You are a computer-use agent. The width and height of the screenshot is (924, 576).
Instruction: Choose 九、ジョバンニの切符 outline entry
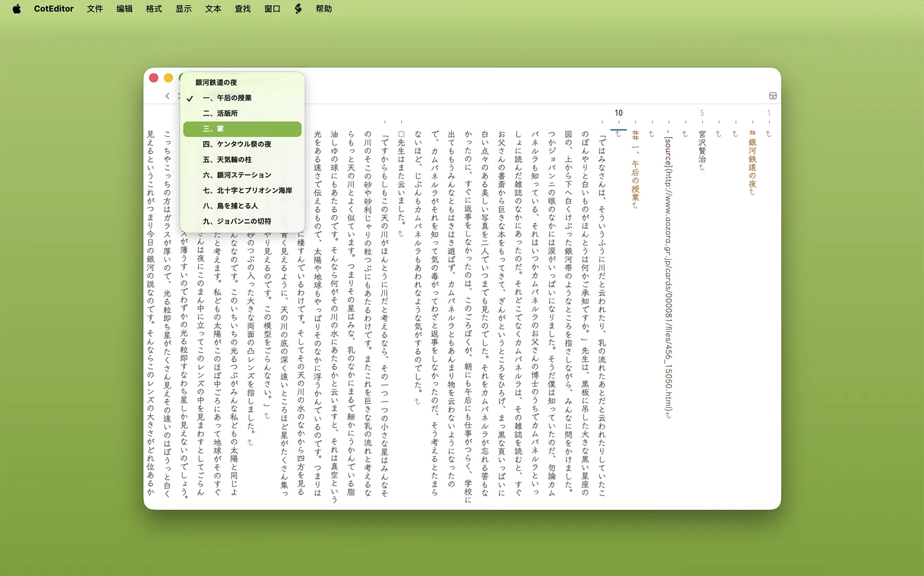coord(236,222)
